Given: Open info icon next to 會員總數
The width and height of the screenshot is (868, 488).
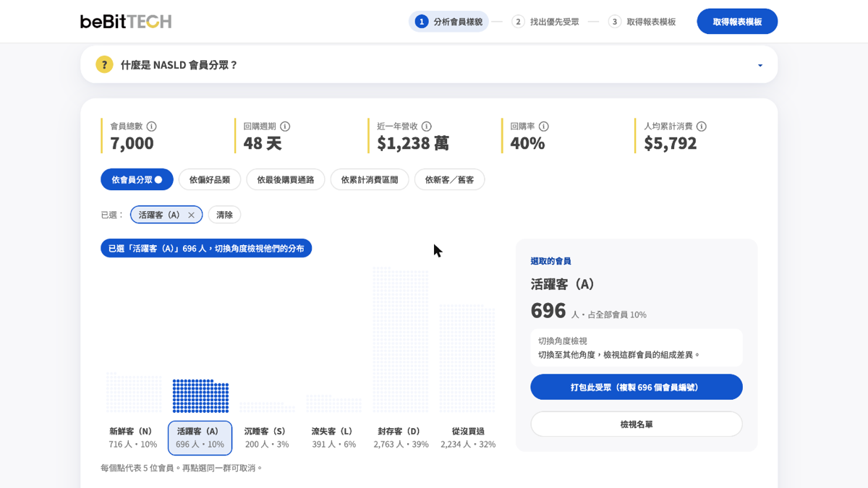Looking at the screenshot, I should click(x=151, y=127).
